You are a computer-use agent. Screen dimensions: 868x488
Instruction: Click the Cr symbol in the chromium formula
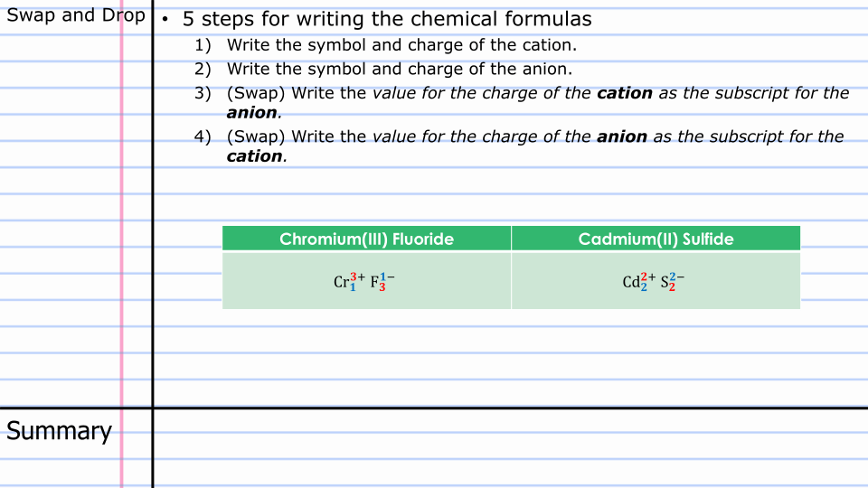click(x=341, y=282)
